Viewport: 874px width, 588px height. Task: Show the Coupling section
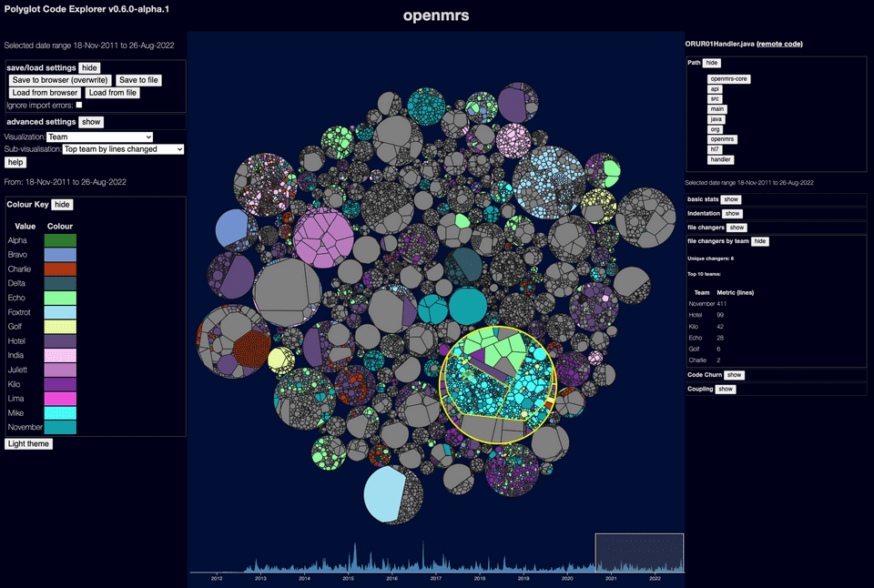pos(726,389)
